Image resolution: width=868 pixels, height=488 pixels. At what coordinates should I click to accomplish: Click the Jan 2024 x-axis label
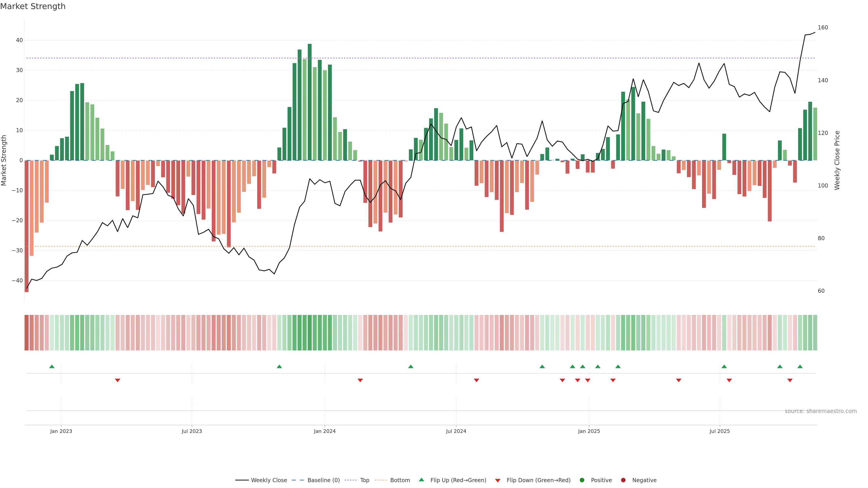pyautogui.click(x=325, y=431)
